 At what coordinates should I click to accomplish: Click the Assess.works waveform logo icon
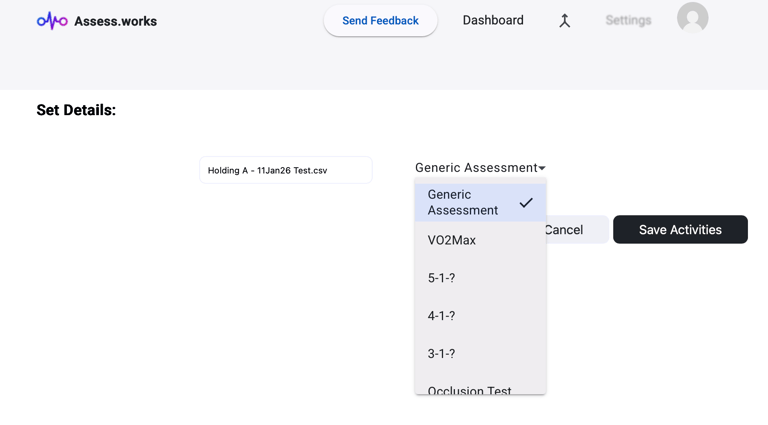tap(52, 21)
